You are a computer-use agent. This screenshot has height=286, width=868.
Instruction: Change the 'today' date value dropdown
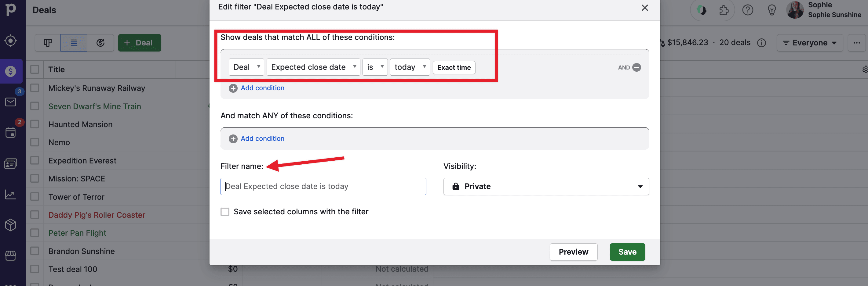(x=409, y=67)
